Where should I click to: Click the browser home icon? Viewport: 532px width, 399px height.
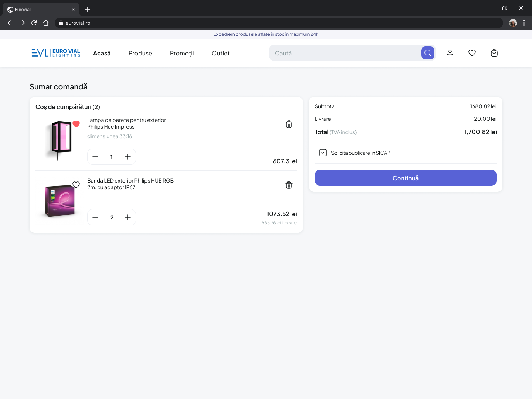click(46, 23)
